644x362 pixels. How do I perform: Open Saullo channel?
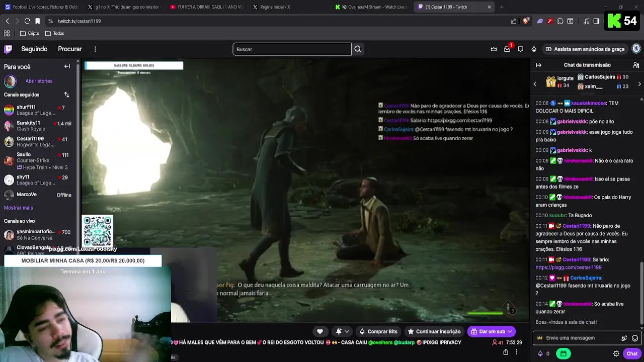(x=38, y=160)
